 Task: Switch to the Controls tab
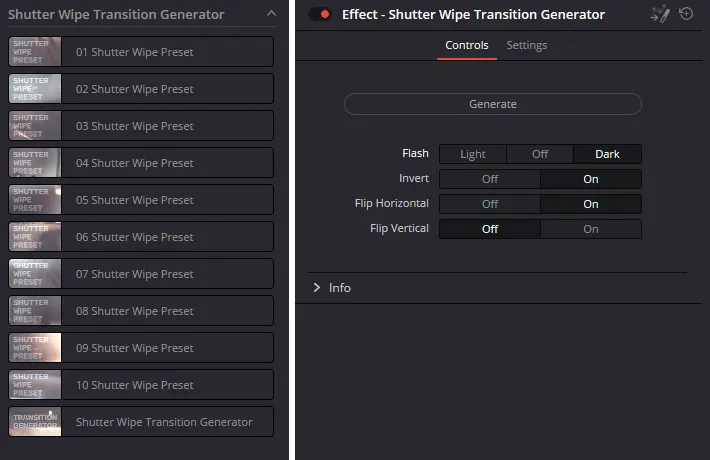(x=466, y=45)
